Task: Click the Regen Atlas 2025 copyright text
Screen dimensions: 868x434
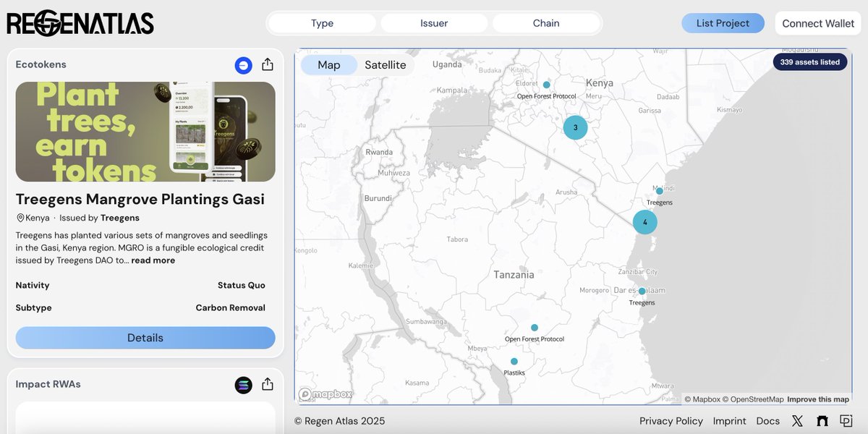Action: click(x=340, y=421)
